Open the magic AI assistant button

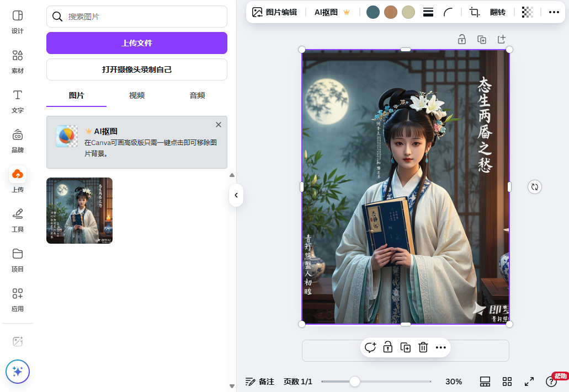click(x=18, y=372)
